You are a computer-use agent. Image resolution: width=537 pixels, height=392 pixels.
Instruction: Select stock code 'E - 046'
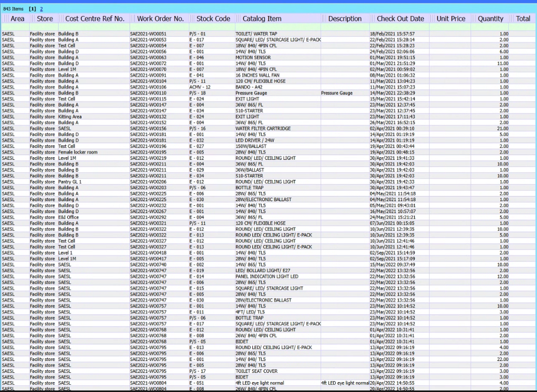196,58
